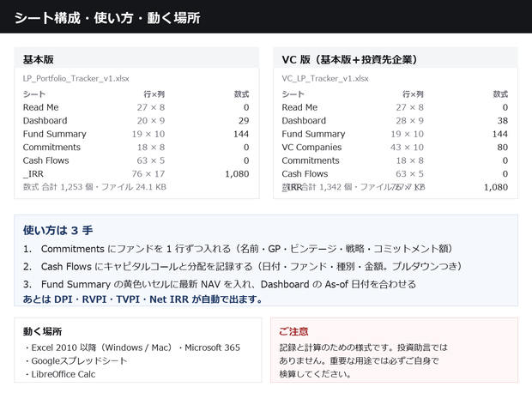
Task: Select the LP_Portfolio_Tracker_v1.xlsx filename
Action: [x=76, y=78]
